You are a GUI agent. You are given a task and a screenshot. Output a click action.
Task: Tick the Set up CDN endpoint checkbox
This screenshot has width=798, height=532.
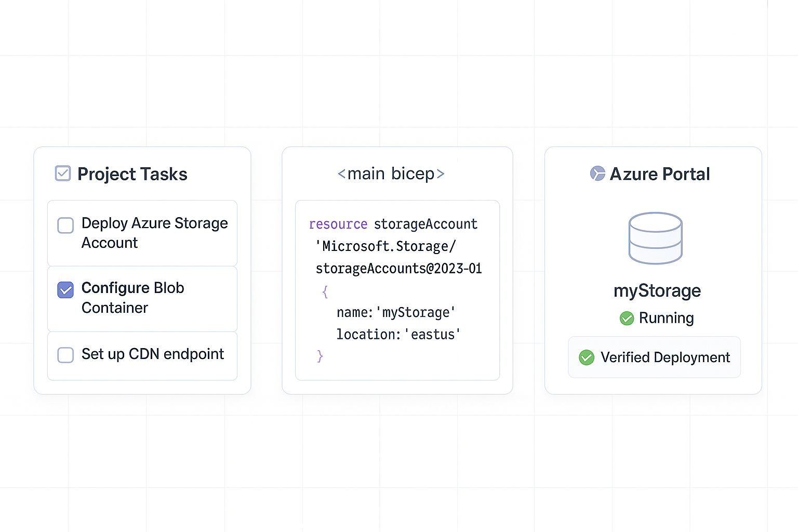pos(65,355)
